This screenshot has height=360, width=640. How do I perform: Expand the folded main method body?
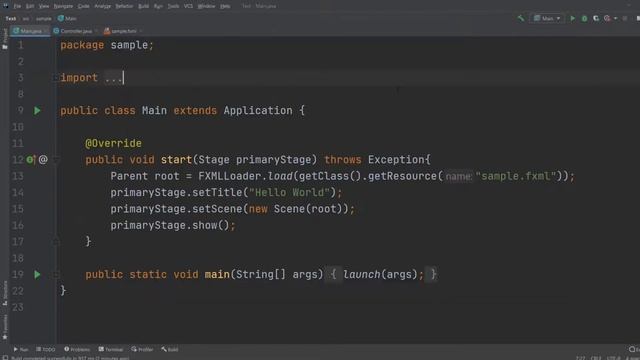[56, 275]
